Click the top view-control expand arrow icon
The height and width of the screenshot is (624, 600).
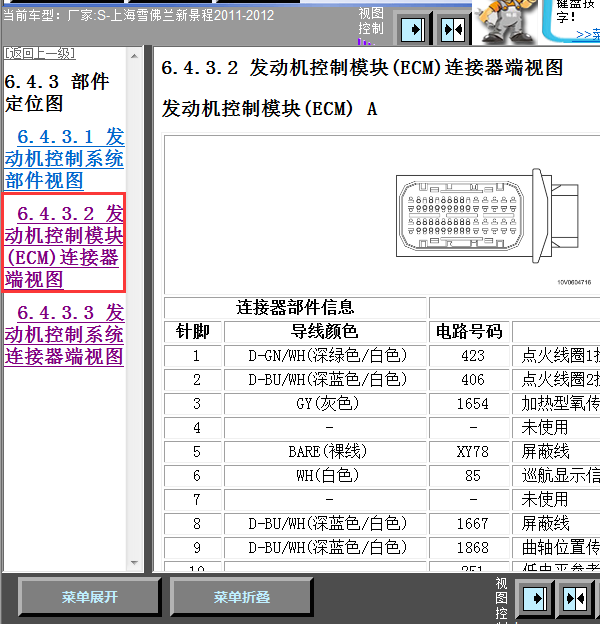(x=414, y=29)
